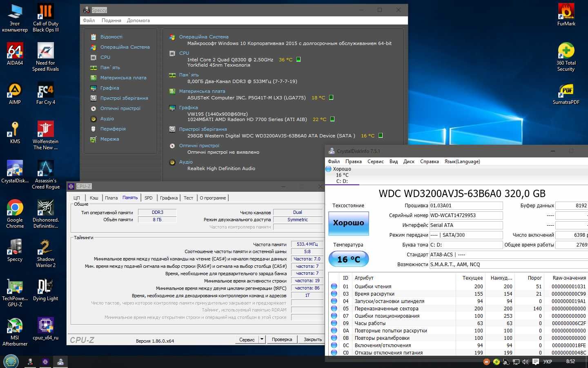Expand Сервис dropdown arrow in CPU-Z
588x368 pixels.
click(262, 339)
